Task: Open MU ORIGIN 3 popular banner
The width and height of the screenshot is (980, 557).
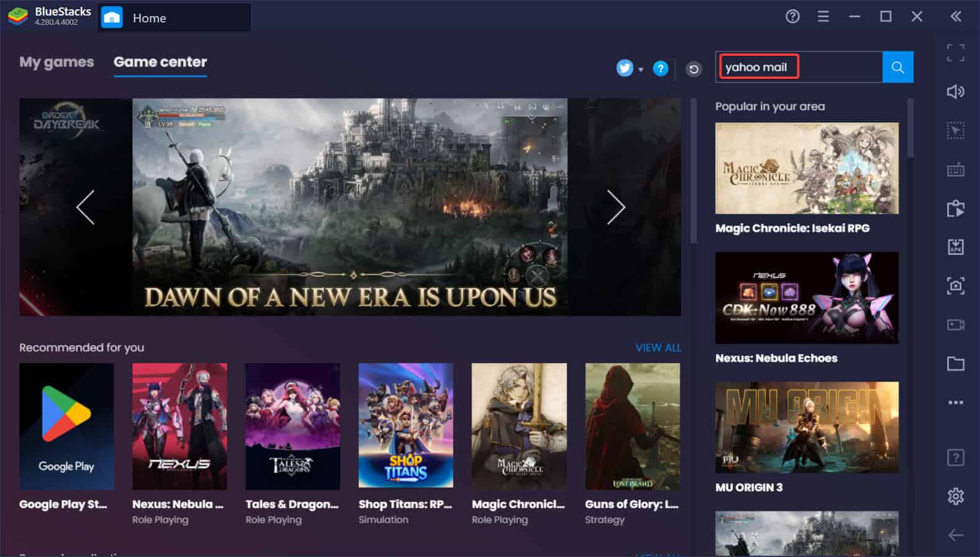Action: [x=807, y=427]
